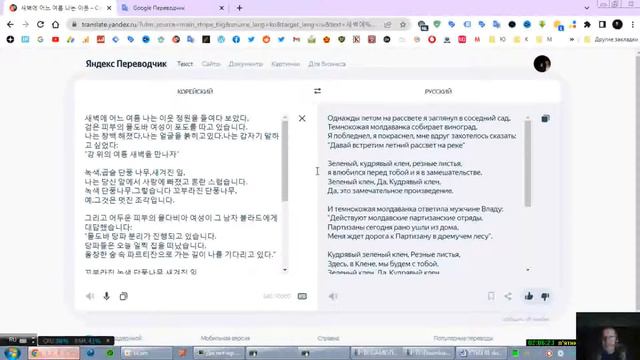Select the Картинки mode tab

click(285, 64)
